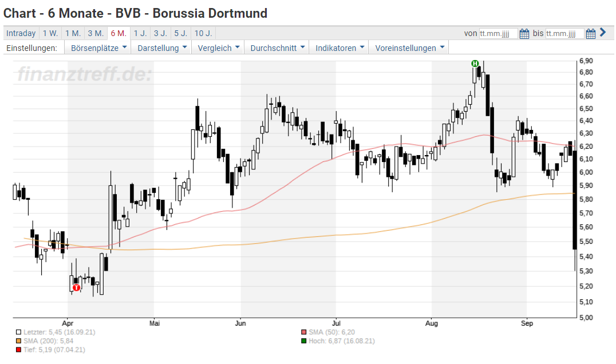Image resolution: width=616 pixels, height=364 pixels.
Task: Click the 'Sep' month label on axis
Action: [x=527, y=323]
